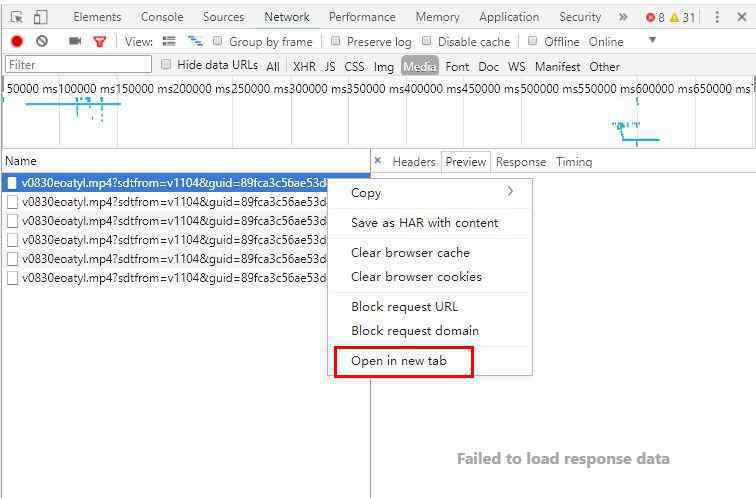Click the waterfall overview view icon
The height and width of the screenshot is (498, 756).
pos(195,41)
